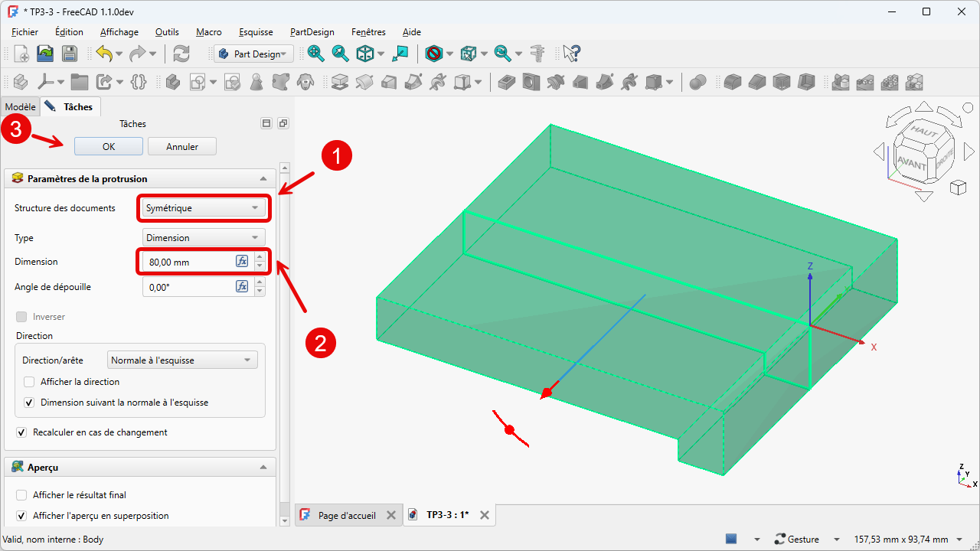This screenshot has width=980, height=551.
Task: Open the Part Design workbench selector
Action: (x=253, y=54)
